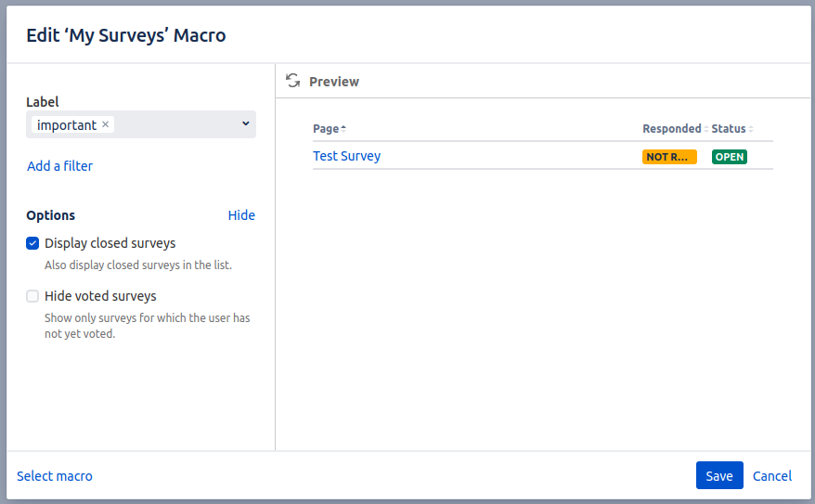The image size is (815, 504).
Task: Sort by the Page column header
Action: [x=326, y=129]
